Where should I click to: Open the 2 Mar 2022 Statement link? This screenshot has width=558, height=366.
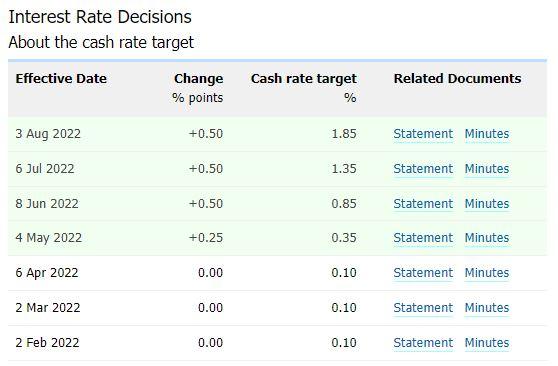click(x=423, y=308)
